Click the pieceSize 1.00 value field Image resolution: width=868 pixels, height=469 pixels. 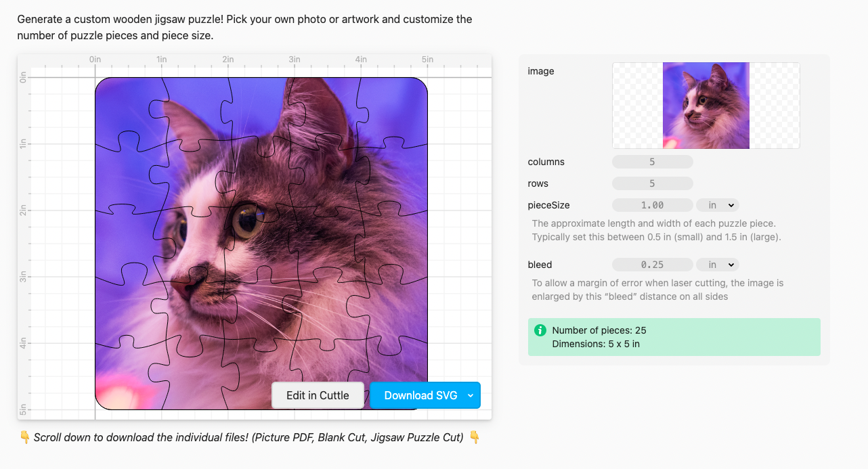[652, 205]
